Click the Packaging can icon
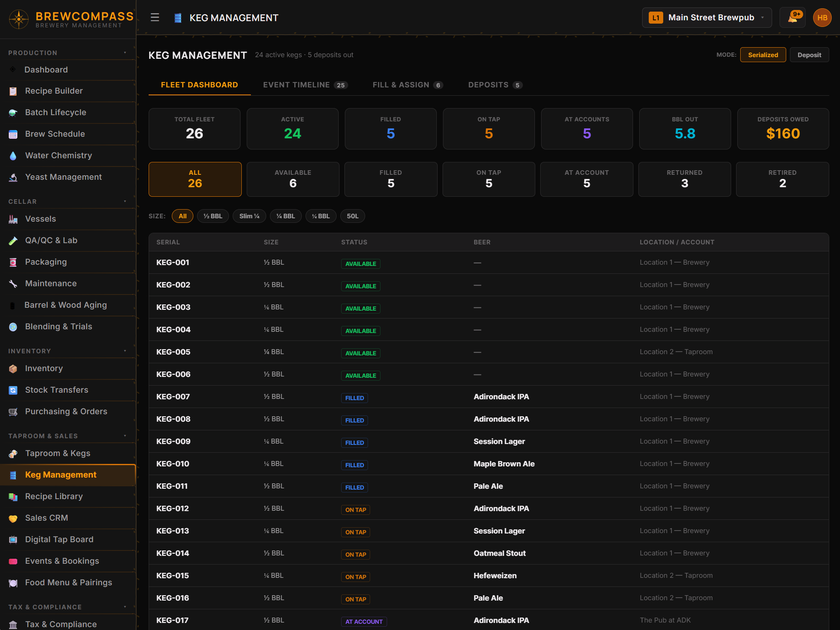The image size is (840, 630). [13, 262]
